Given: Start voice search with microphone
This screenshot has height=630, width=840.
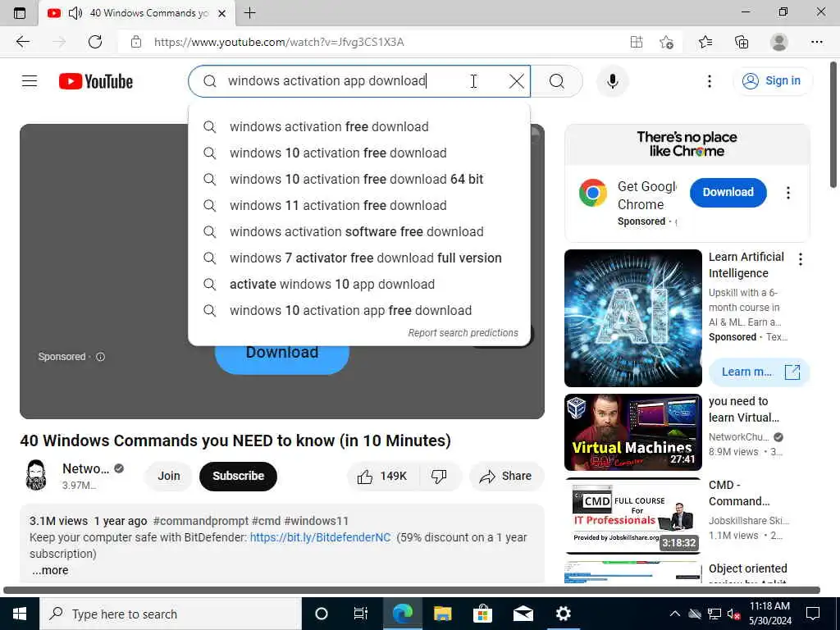Looking at the screenshot, I should coord(612,81).
